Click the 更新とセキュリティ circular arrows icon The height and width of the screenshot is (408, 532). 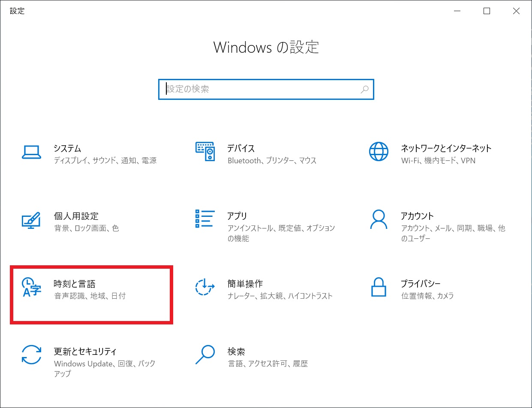point(31,355)
